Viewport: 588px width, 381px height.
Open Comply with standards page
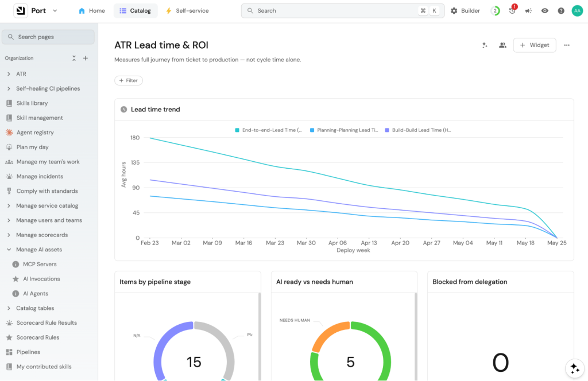47,190
